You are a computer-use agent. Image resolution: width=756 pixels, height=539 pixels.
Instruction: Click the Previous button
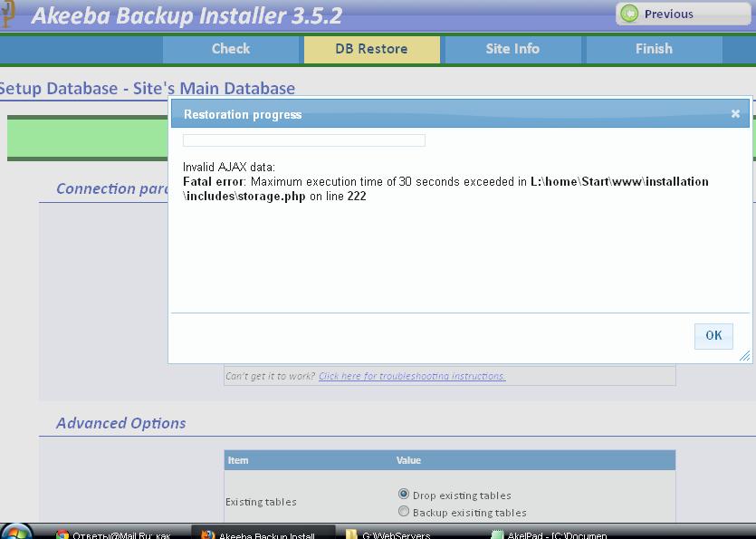click(683, 14)
